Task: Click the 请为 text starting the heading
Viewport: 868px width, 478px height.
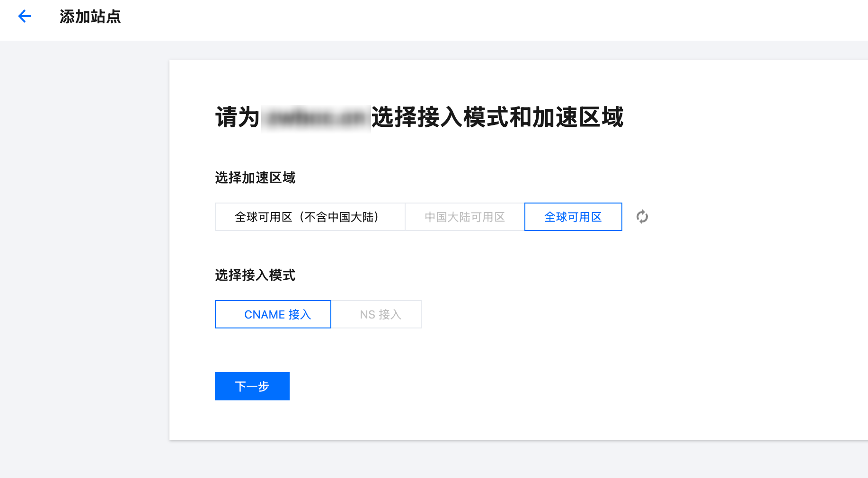Action: (237, 117)
